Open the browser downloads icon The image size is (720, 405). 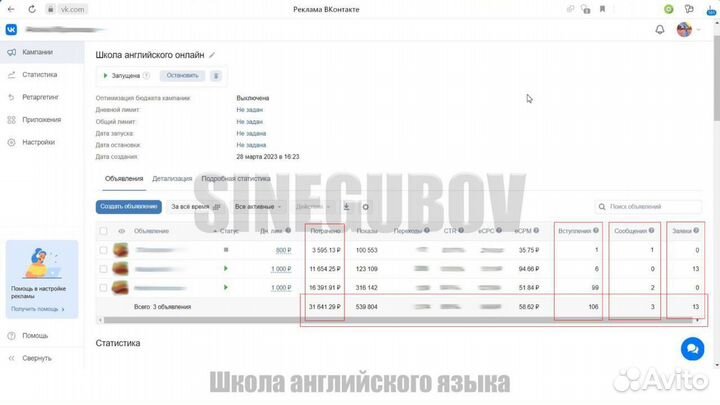(711, 10)
